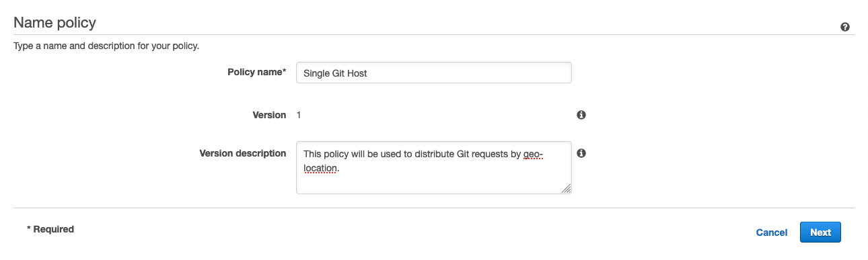
Task: Focus the Policy name input field
Action: pos(434,73)
